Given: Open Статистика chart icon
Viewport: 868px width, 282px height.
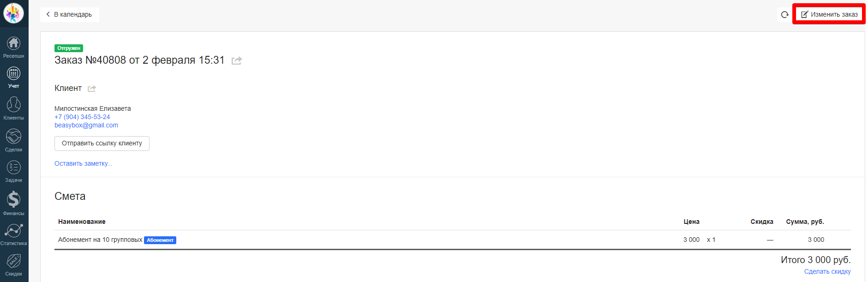Looking at the screenshot, I should [14, 234].
